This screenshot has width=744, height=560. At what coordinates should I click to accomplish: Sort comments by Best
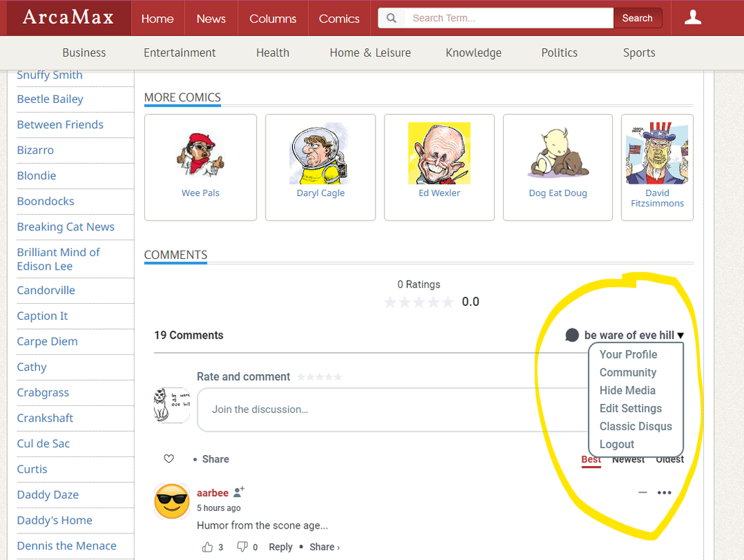[x=591, y=459]
